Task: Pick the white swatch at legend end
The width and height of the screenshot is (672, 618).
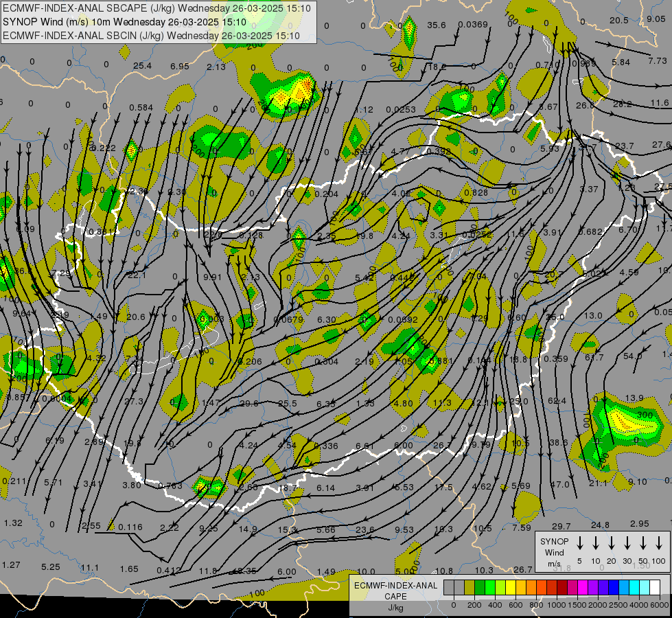Action: pos(655,587)
